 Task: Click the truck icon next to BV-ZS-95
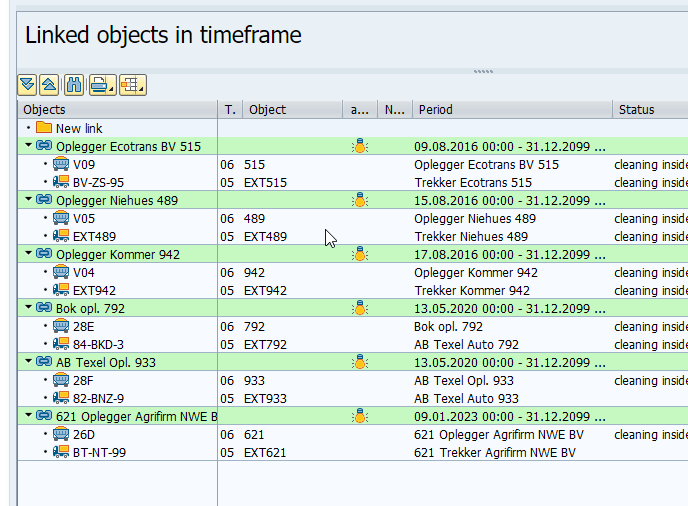coord(61,182)
